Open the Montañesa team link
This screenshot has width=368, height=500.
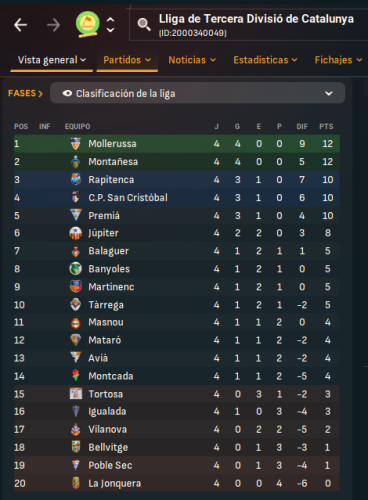pyautogui.click(x=113, y=162)
